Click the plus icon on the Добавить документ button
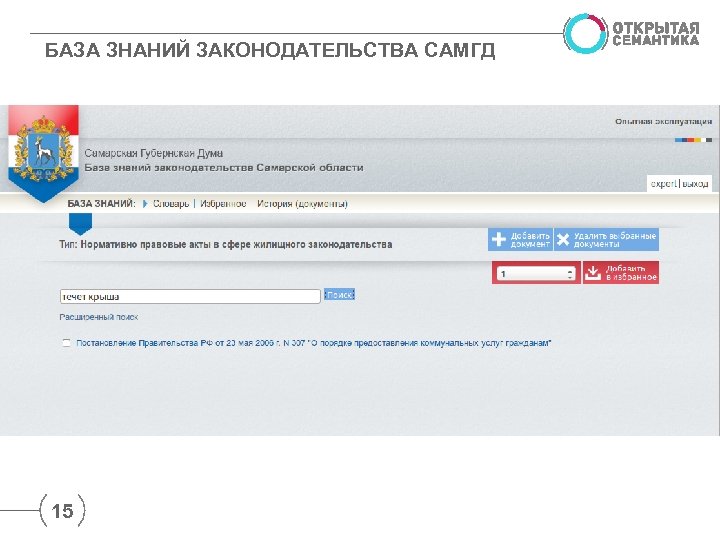The image size is (720, 540). [499, 239]
